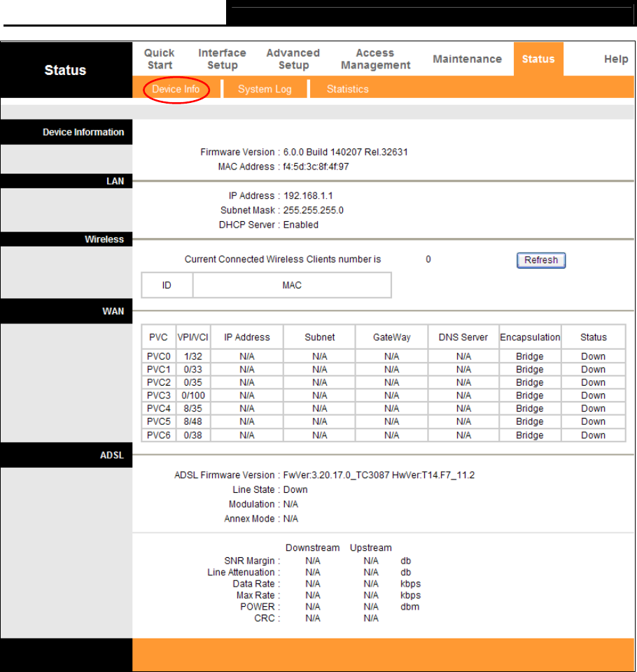The image size is (637, 672).
Task: Click the Annex Mode N/A value
Action: (x=290, y=519)
